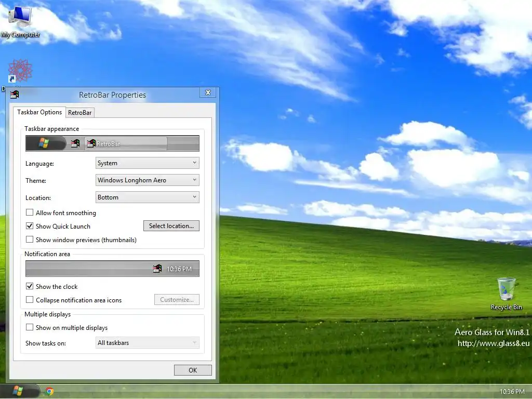Click the RetroBar Properties window title text
The image size is (532, 399).
coord(112,95)
